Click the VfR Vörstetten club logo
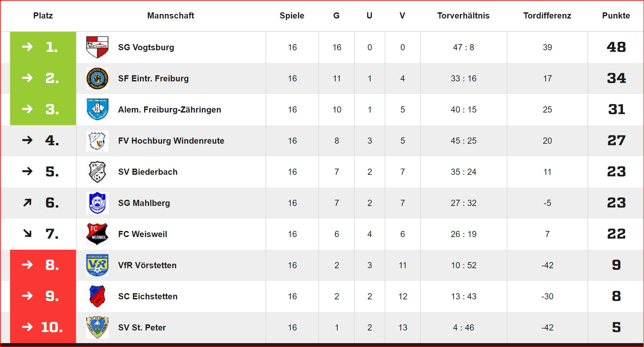The width and height of the screenshot is (644, 347). [97, 265]
